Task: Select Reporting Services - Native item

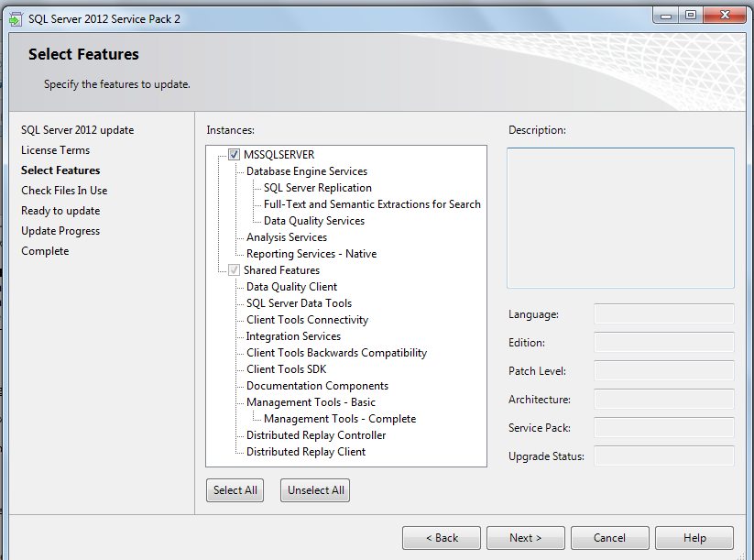Action: 311,254
